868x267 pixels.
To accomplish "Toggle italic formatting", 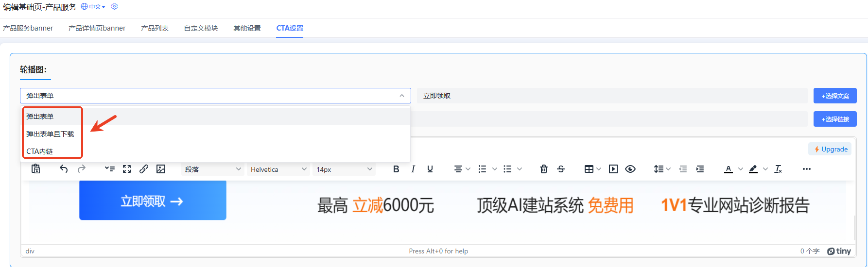I will [413, 169].
